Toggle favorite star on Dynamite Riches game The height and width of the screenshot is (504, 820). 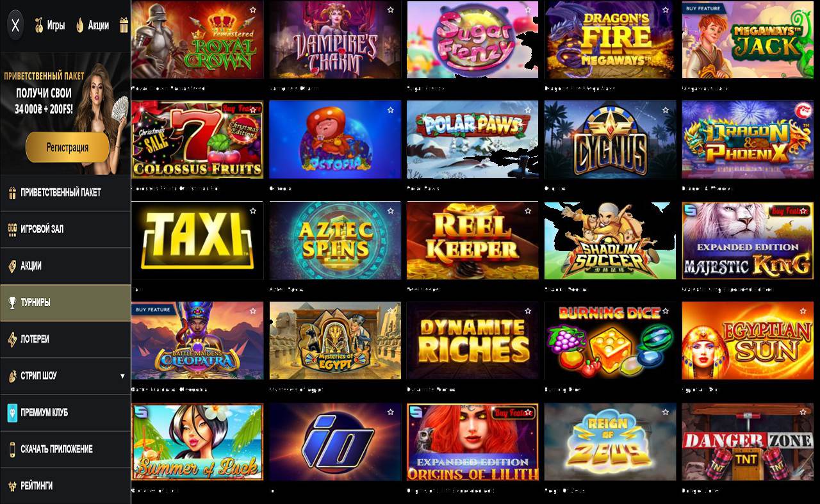[x=528, y=311]
